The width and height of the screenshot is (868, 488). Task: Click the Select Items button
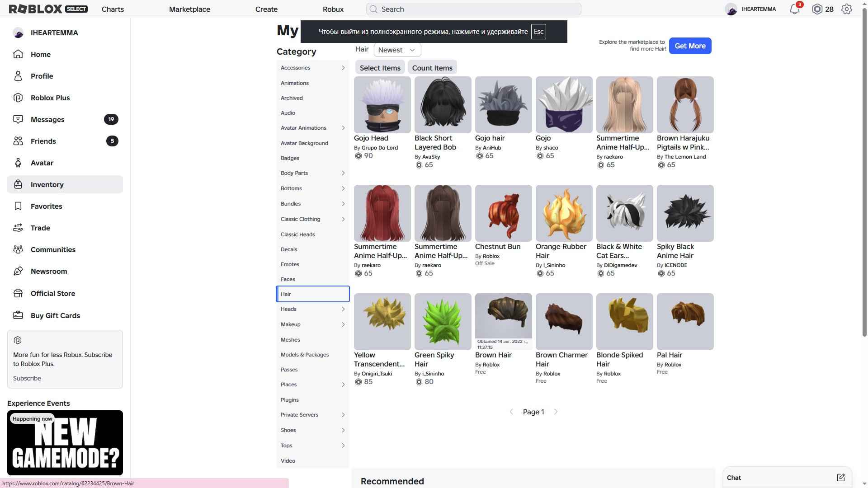380,68
